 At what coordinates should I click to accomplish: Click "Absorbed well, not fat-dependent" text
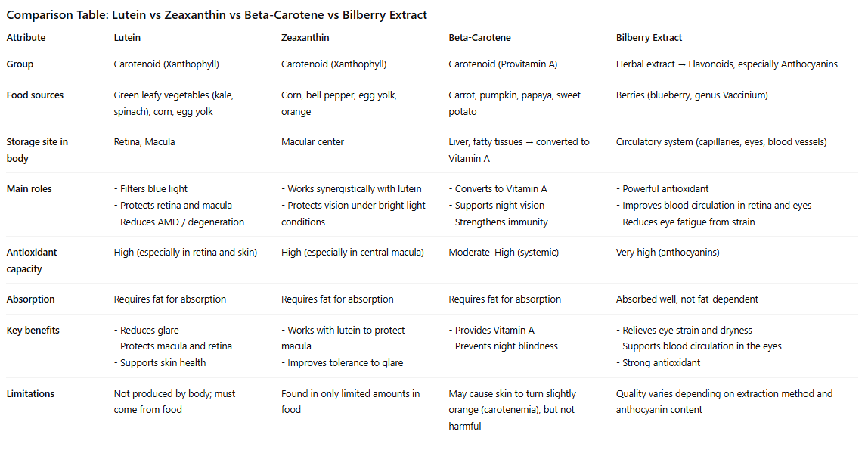pyautogui.click(x=687, y=299)
